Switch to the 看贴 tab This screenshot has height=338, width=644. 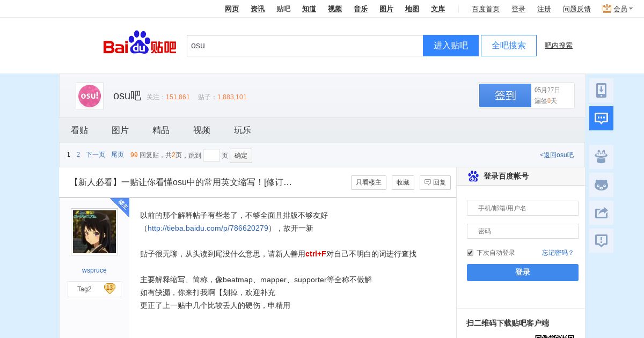click(x=79, y=130)
